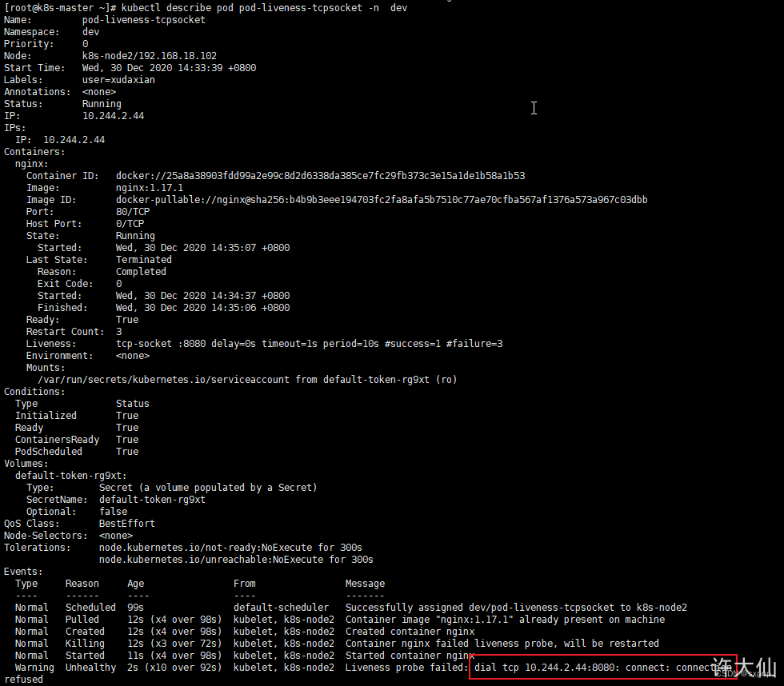Click the wrapped word 'refused' on last line
The image size is (784, 686).
(23, 680)
